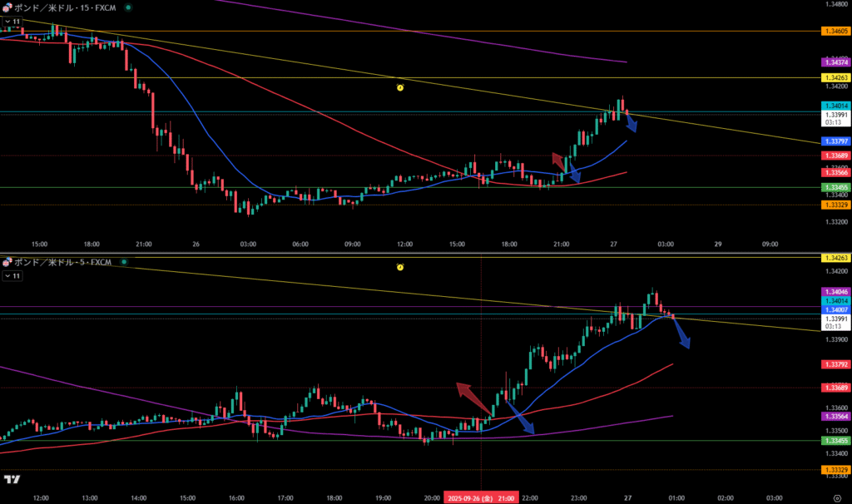This screenshot has height=504, width=852.
Task: Open the symbol title ポンド／米ドル · 5 · FXCM
Action: 62,262
